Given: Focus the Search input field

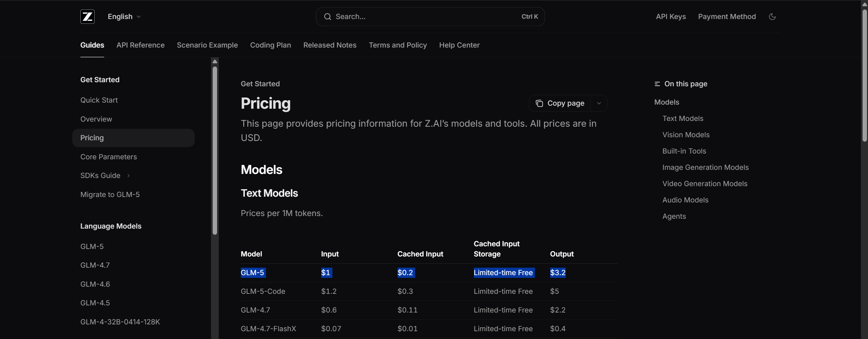Looking at the screenshot, I should point(424,17).
